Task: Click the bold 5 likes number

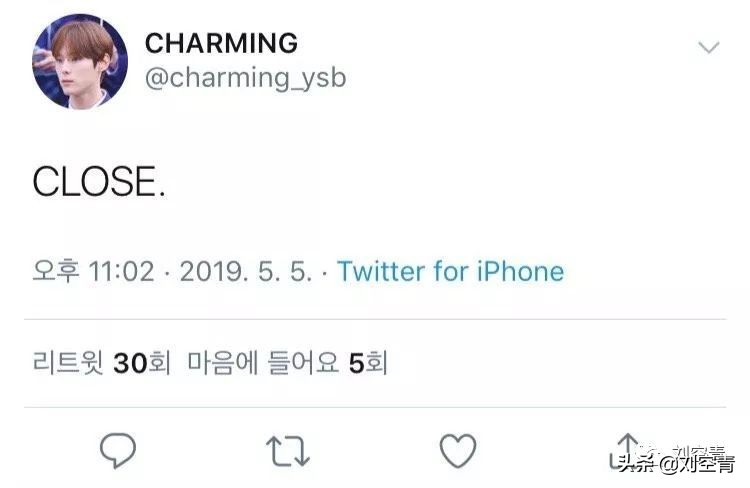Action: point(355,363)
